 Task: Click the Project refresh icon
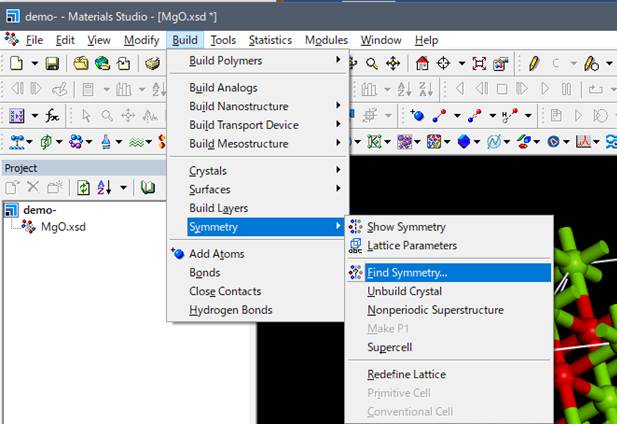click(x=83, y=188)
